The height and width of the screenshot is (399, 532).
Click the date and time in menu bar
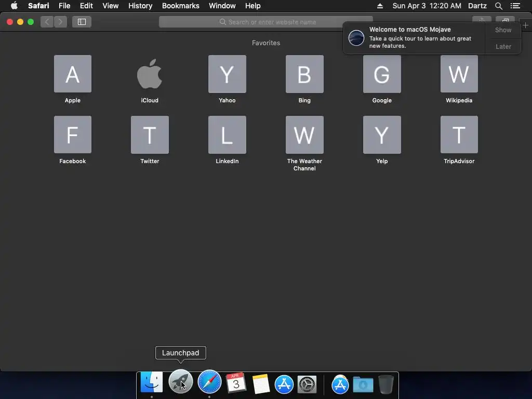point(427,6)
